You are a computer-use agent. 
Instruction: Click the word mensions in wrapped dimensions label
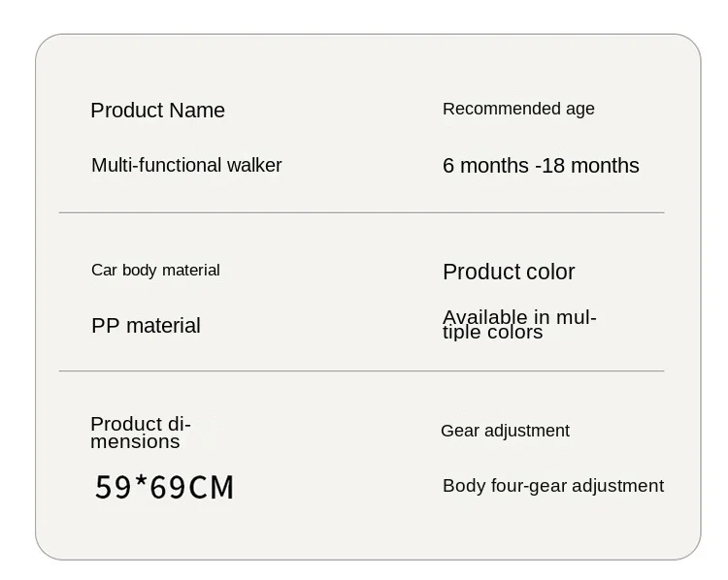click(135, 441)
